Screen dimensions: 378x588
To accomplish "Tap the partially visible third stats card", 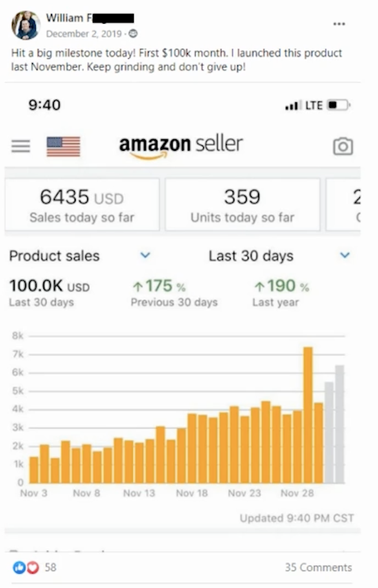I will (x=344, y=205).
